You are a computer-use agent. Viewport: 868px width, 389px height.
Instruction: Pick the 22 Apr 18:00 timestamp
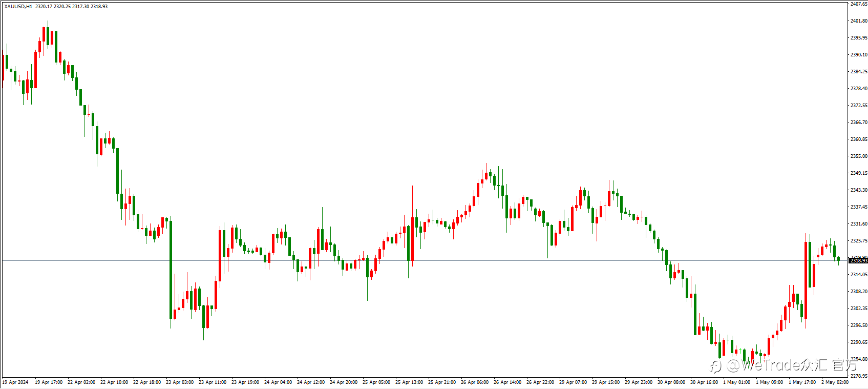pyautogui.click(x=147, y=382)
